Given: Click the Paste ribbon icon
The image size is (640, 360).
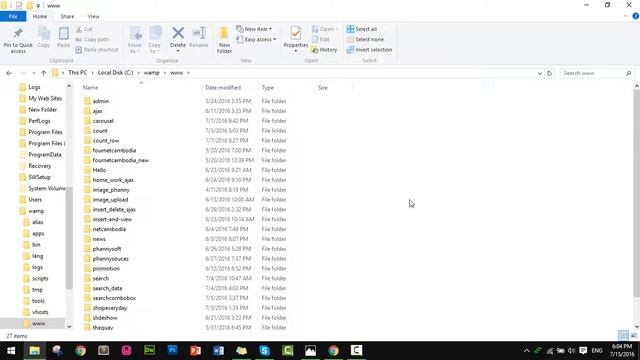Looking at the screenshot, I should tap(63, 34).
